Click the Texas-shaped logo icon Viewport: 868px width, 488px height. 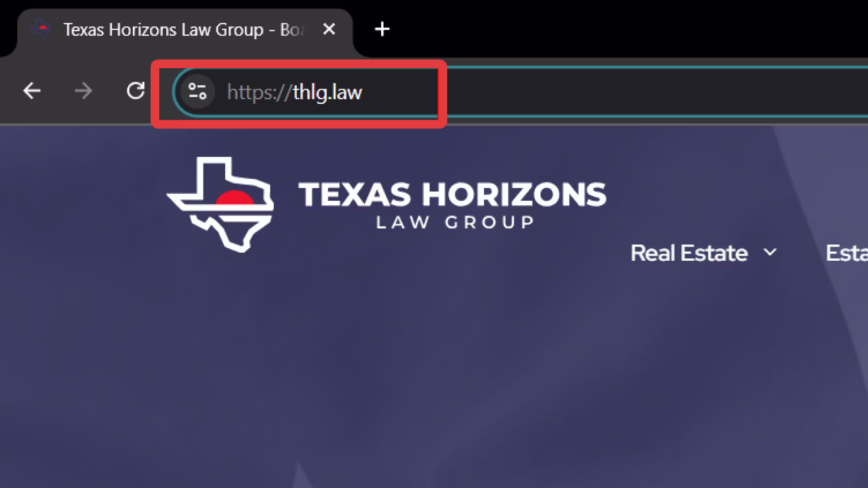tap(220, 204)
